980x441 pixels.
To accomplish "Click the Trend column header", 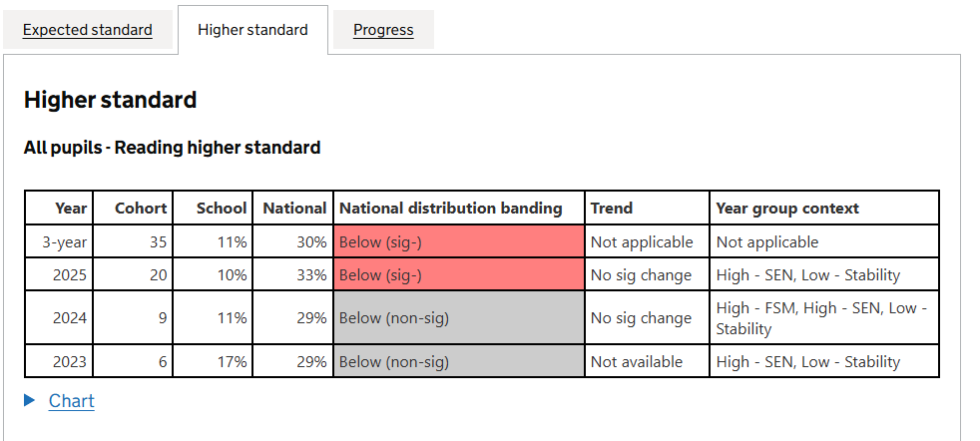I will click(612, 209).
